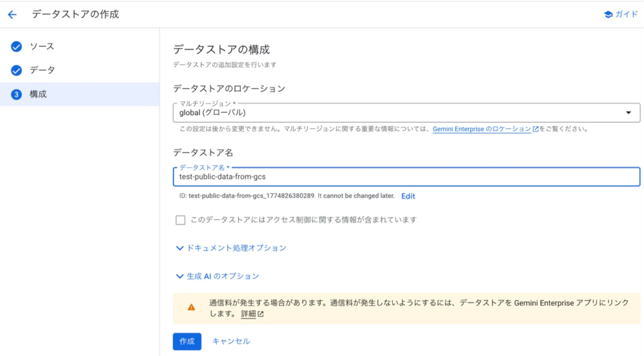
Task: Open the 詳細 link in the warning
Action: pos(249,314)
